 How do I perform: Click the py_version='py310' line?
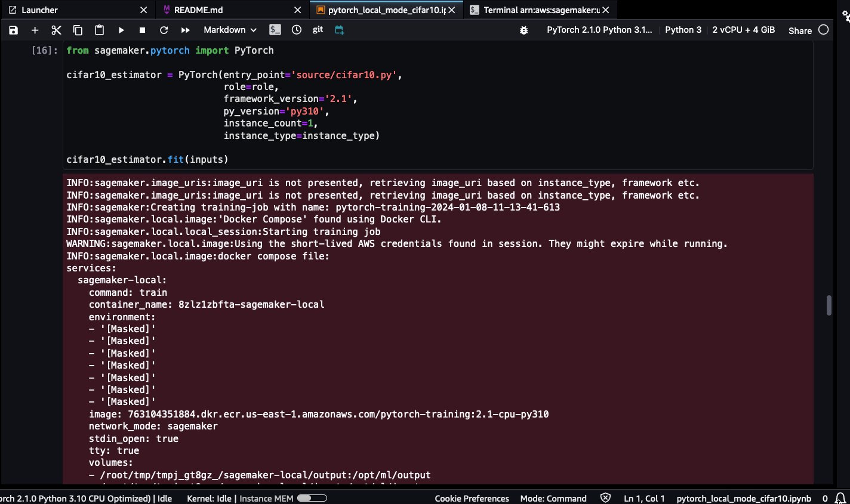(276, 112)
